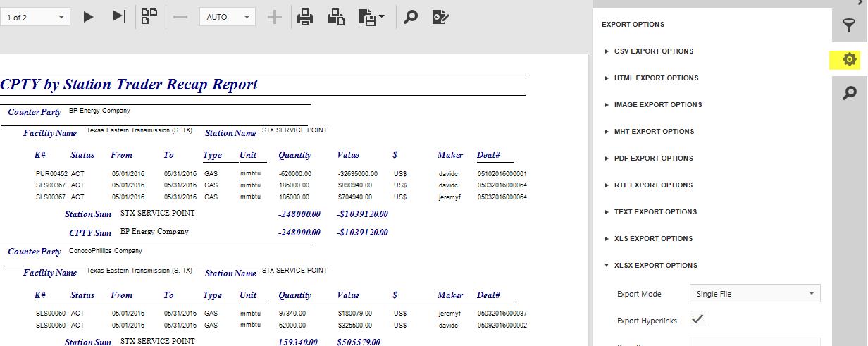Go to the next report page
Image resolution: width=868 pixels, height=346 pixels.
pyautogui.click(x=88, y=17)
